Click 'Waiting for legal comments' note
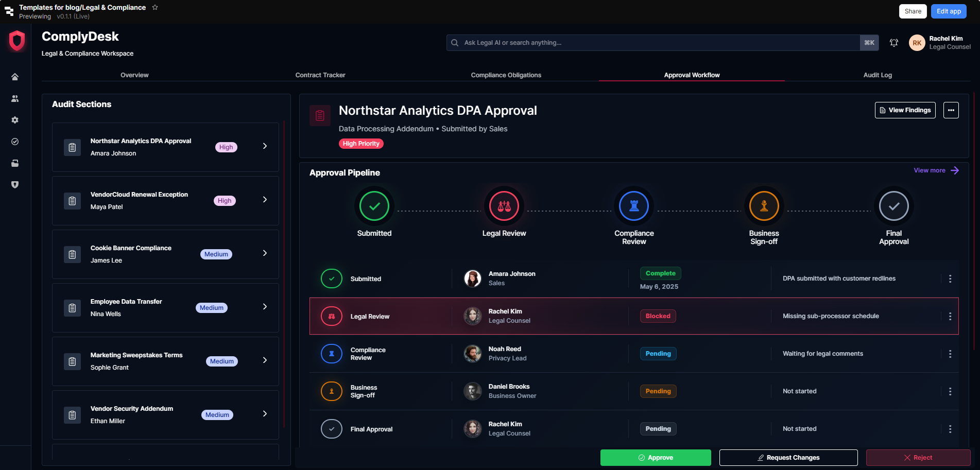Image resolution: width=980 pixels, height=470 pixels. [823, 354]
